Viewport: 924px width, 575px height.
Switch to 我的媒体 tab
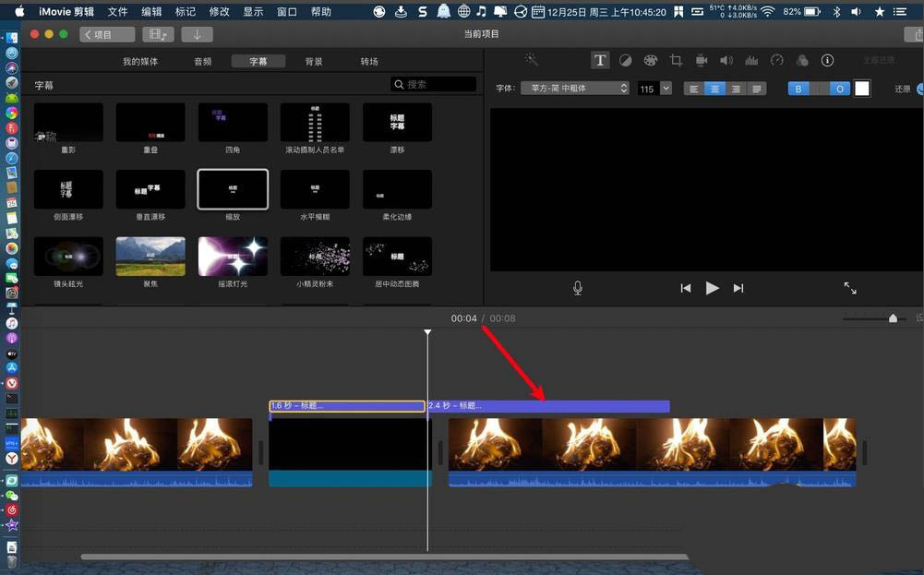[x=140, y=61]
